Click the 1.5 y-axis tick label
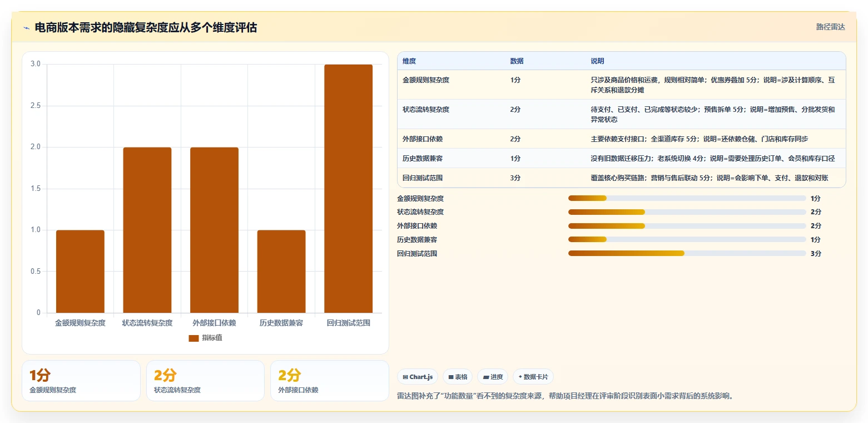The height and width of the screenshot is (423, 868). [x=36, y=189]
